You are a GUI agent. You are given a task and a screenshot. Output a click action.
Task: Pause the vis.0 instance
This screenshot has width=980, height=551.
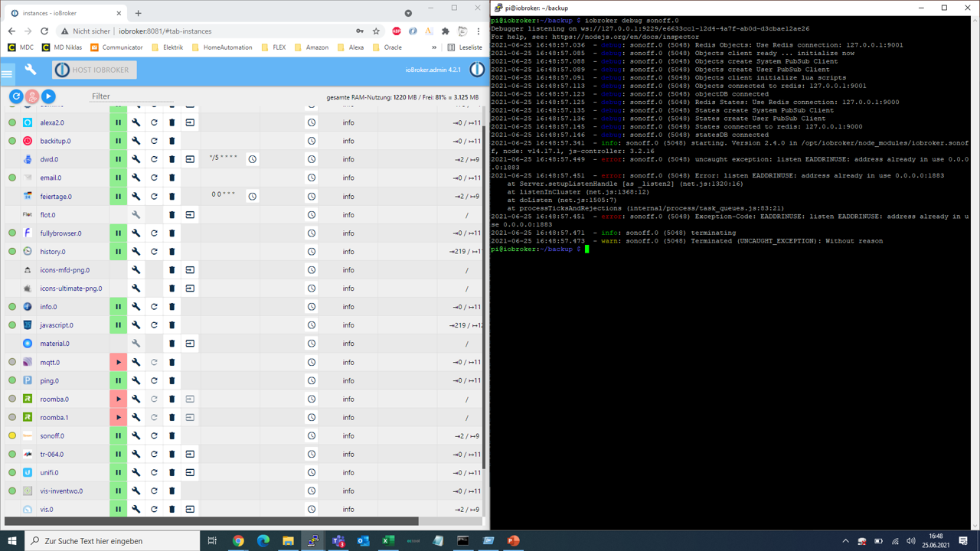(x=118, y=509)
